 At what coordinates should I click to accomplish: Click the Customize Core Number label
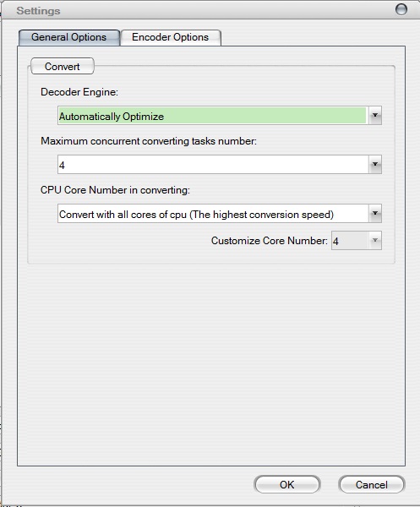click(270, 241)
